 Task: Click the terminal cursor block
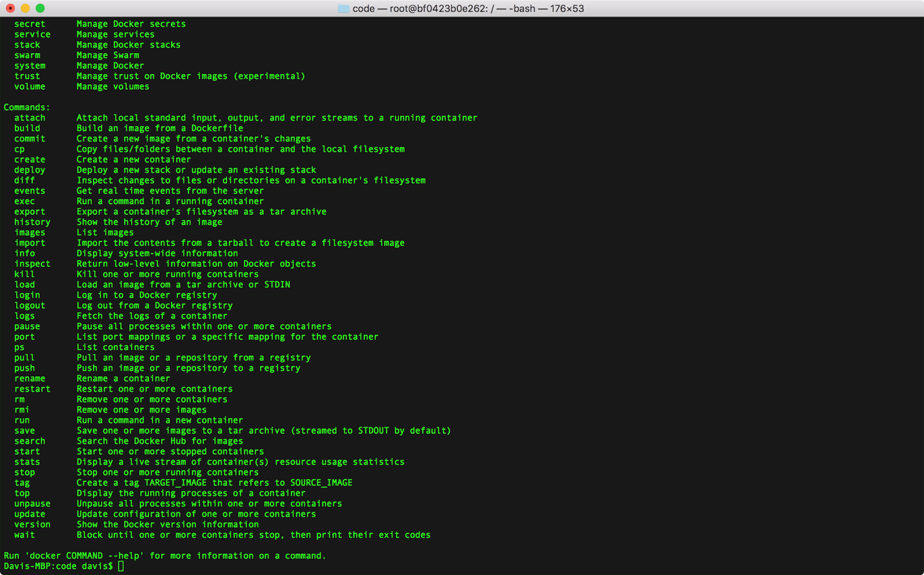[120, 566]
